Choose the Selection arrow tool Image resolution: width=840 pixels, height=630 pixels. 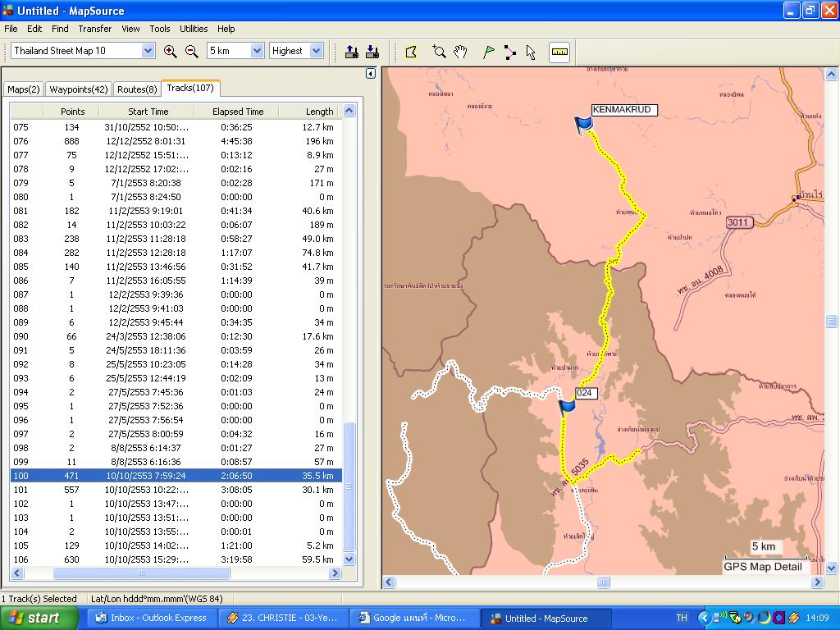531,52
